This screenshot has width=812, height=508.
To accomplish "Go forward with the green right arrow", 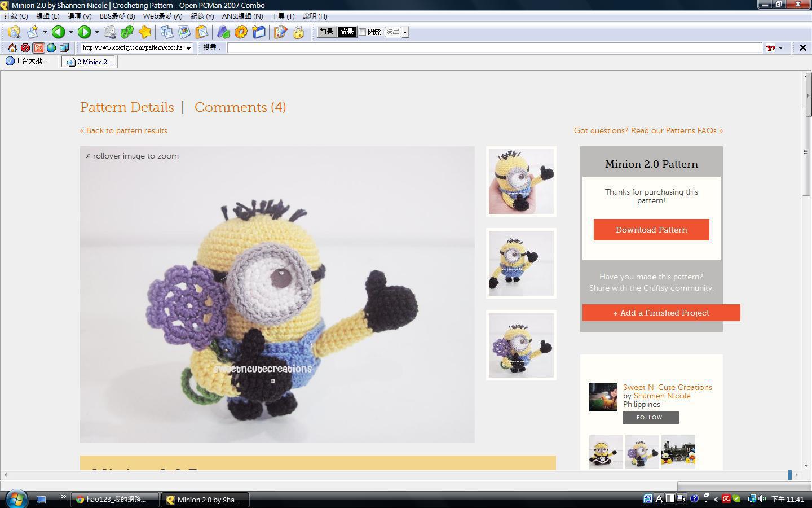I will point(84,32).
